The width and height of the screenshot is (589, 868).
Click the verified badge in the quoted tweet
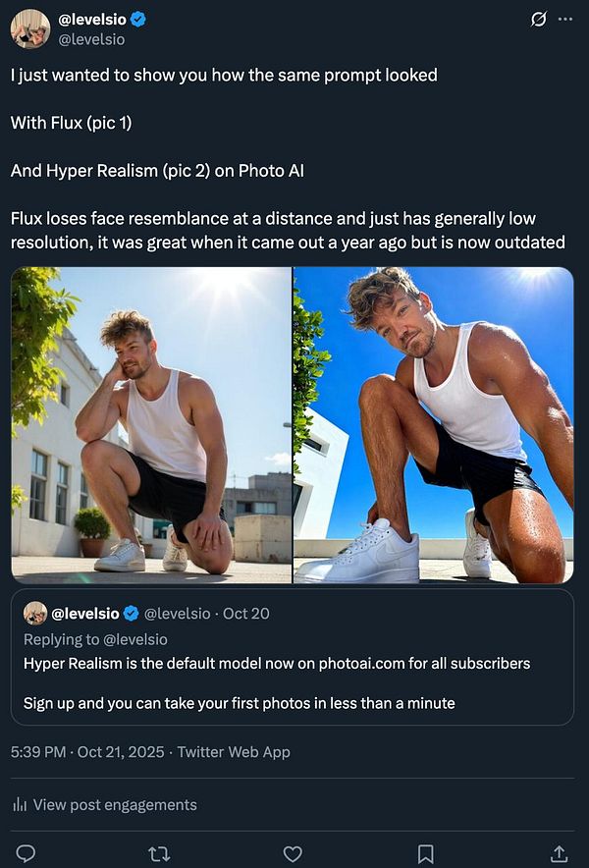pos(131,613)
